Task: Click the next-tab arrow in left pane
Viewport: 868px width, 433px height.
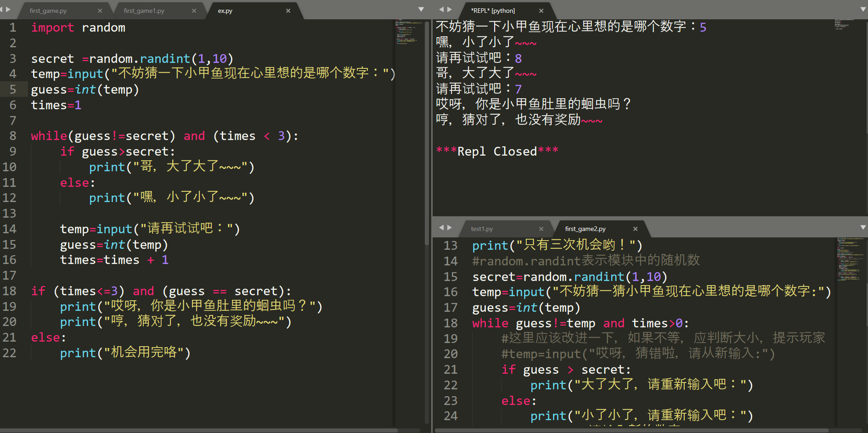Action: tap(8, 9)
